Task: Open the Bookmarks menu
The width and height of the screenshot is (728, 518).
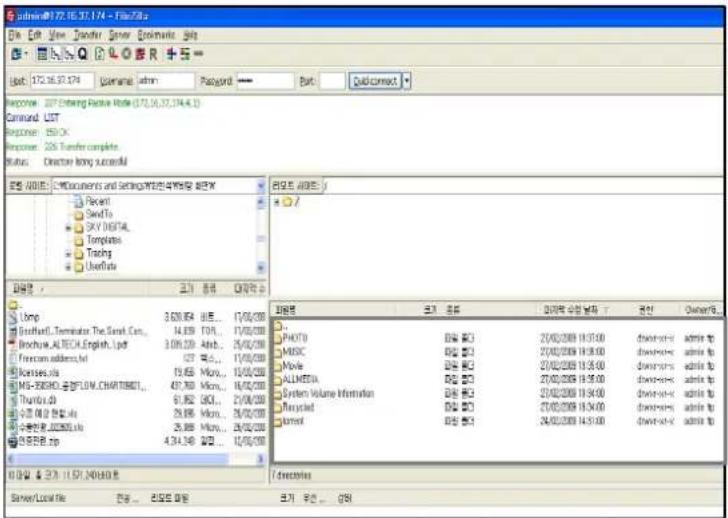Action: 156,35
